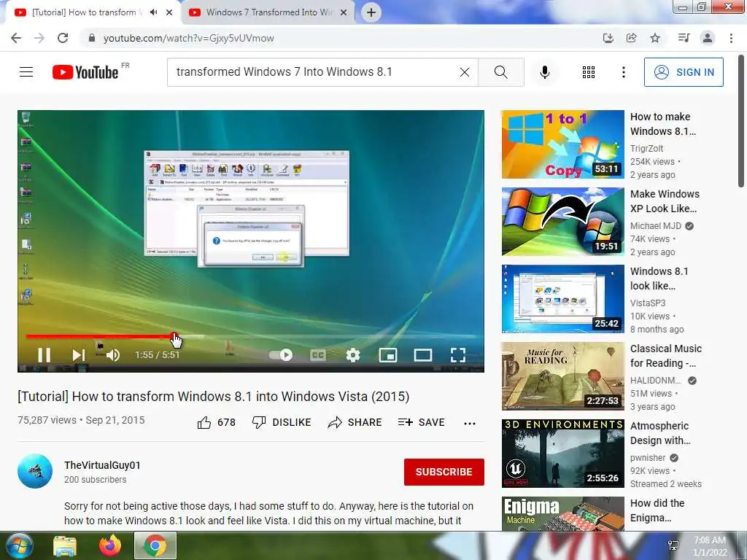Open Classical Music for Reading video

(665, 356)
